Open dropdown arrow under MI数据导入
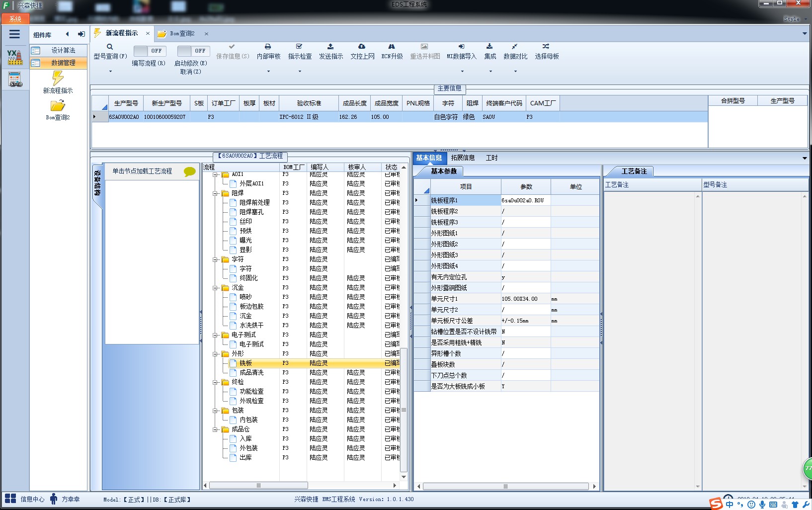Image resolution: width=812 pixels, height=510 pixels. [x=462, y=72]
